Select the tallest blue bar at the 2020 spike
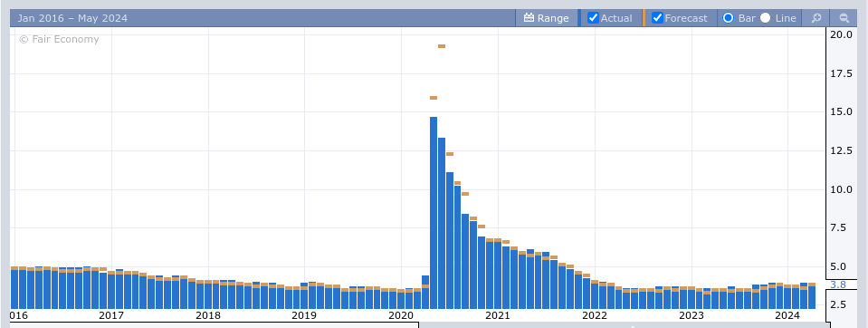868x328 pixels. (434, 213)
